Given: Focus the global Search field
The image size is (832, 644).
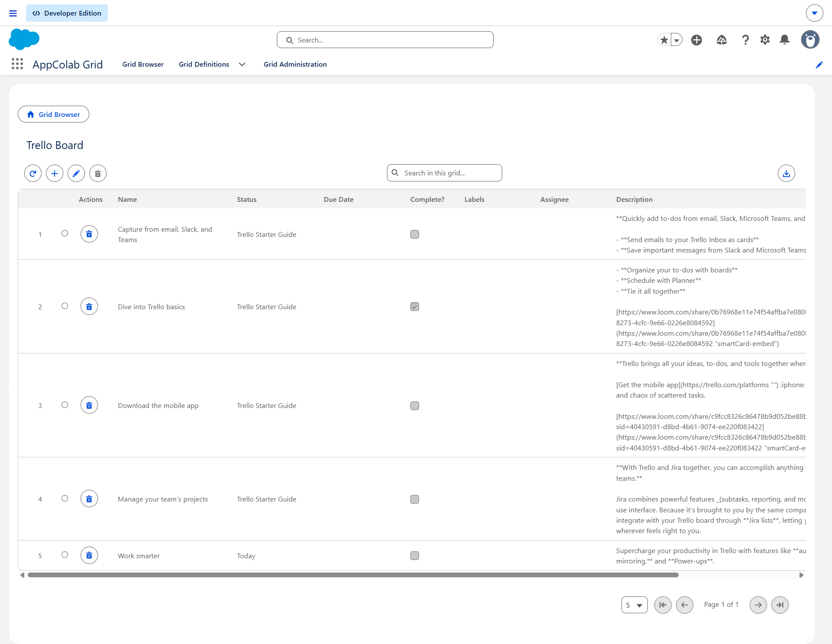Looking at the screenshot, I should coord(385,40).
